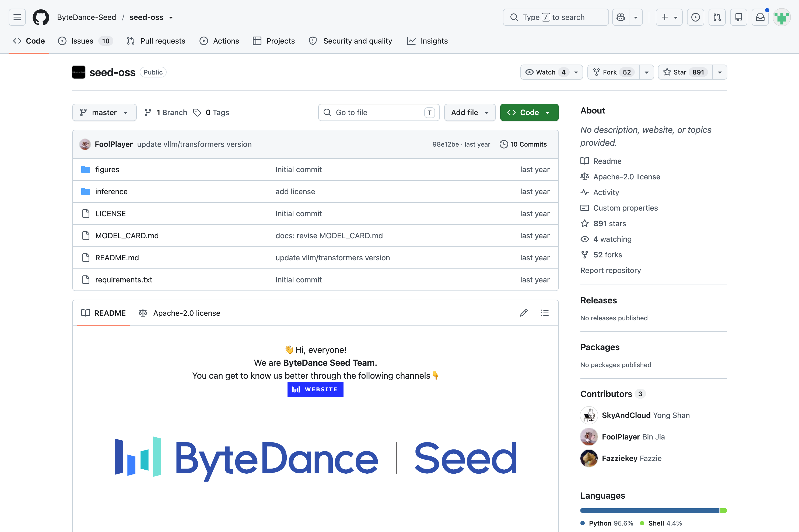Open the Copilot chat icon
The width and height of the screenshot is (799, 532).
click(621, 17)
